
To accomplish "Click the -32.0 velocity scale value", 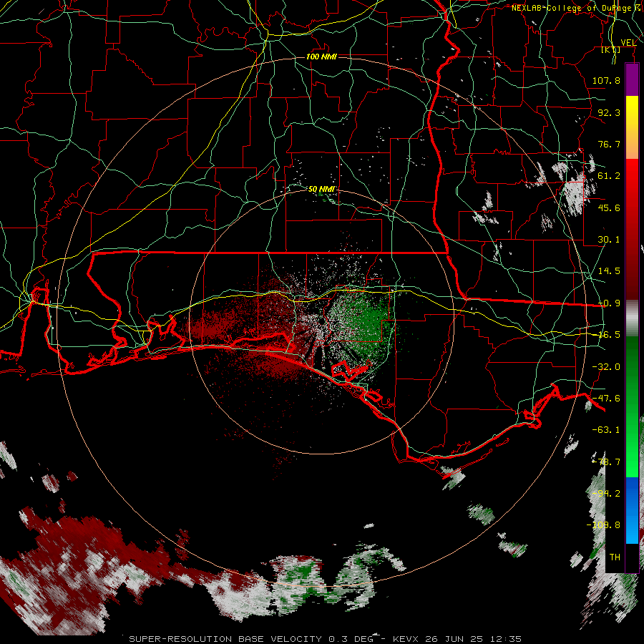I will 606,367.
